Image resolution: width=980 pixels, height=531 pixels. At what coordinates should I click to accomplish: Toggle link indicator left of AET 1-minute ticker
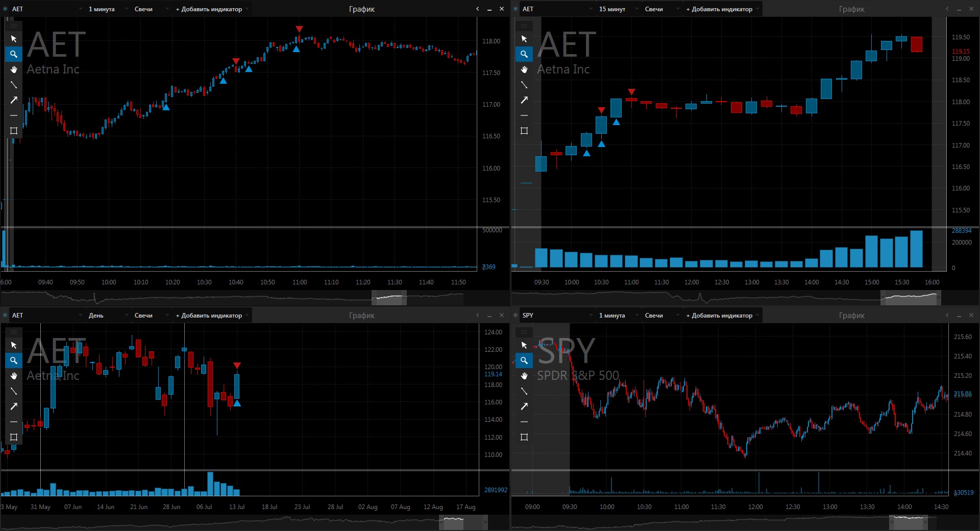click(x=5, y=9)
